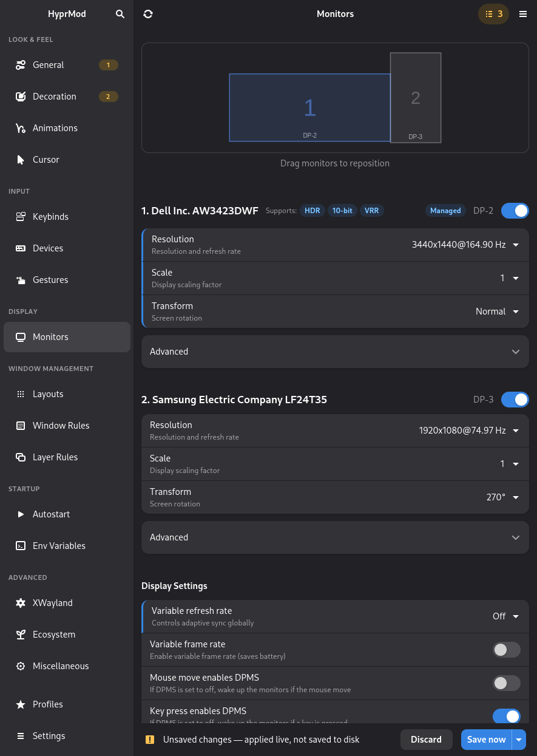Expand Advanced section for Samsung monitor
The image size is (537, 756).
(335, 537)
